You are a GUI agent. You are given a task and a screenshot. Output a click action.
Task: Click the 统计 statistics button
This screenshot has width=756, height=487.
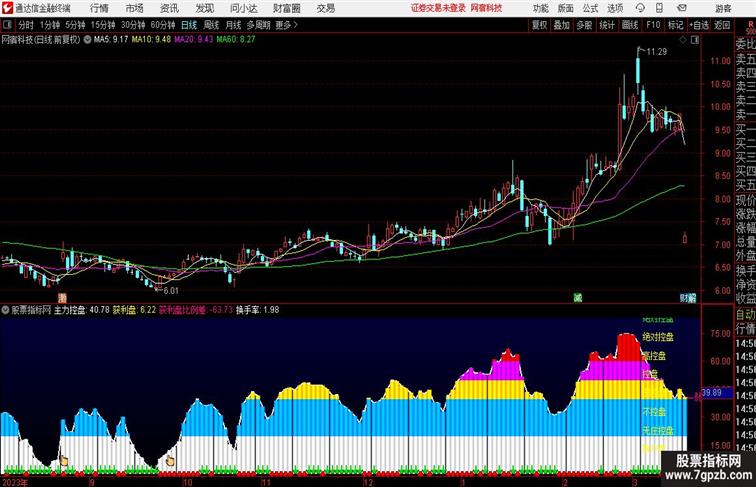(607, 25)
